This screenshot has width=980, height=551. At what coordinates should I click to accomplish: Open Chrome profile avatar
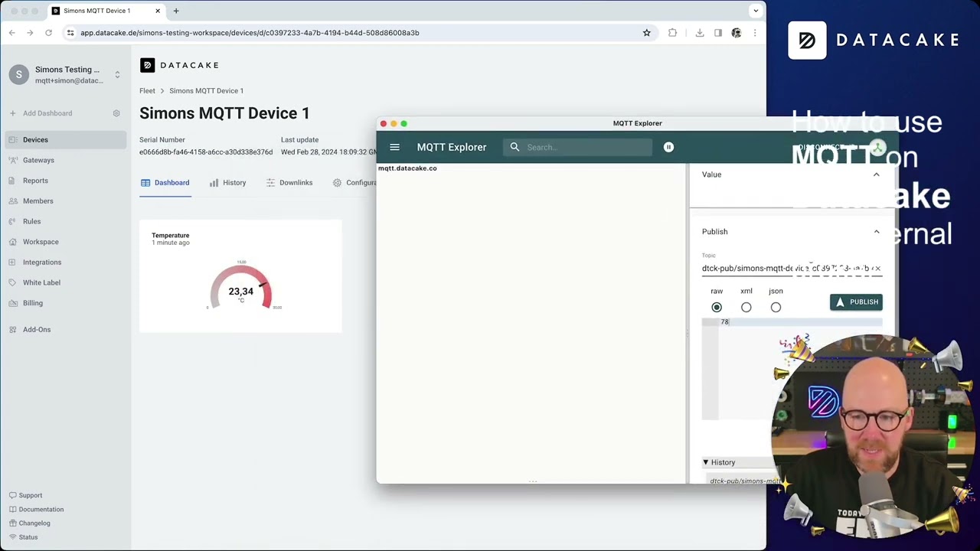pos(737,33)
